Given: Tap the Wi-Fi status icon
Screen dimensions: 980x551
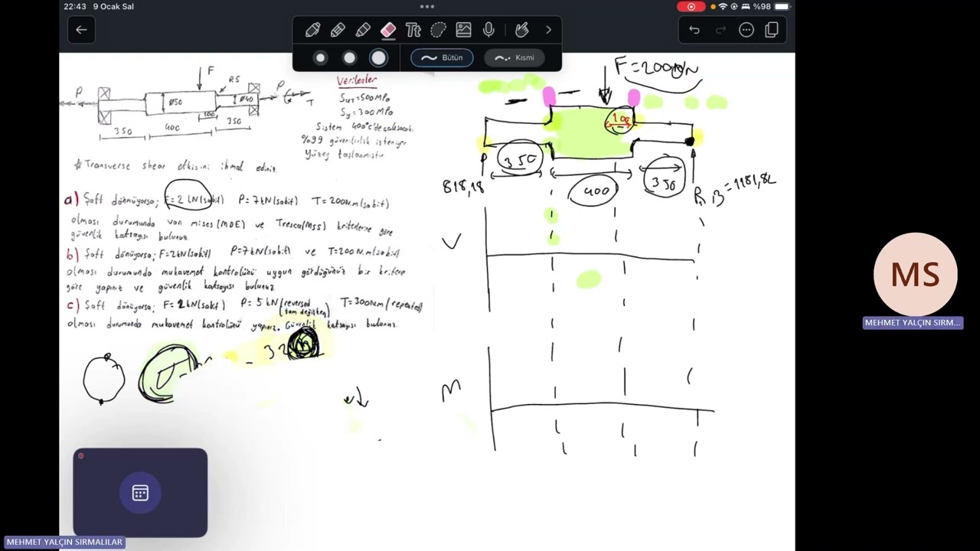Looking at the screenshot, I should point(723,6).
